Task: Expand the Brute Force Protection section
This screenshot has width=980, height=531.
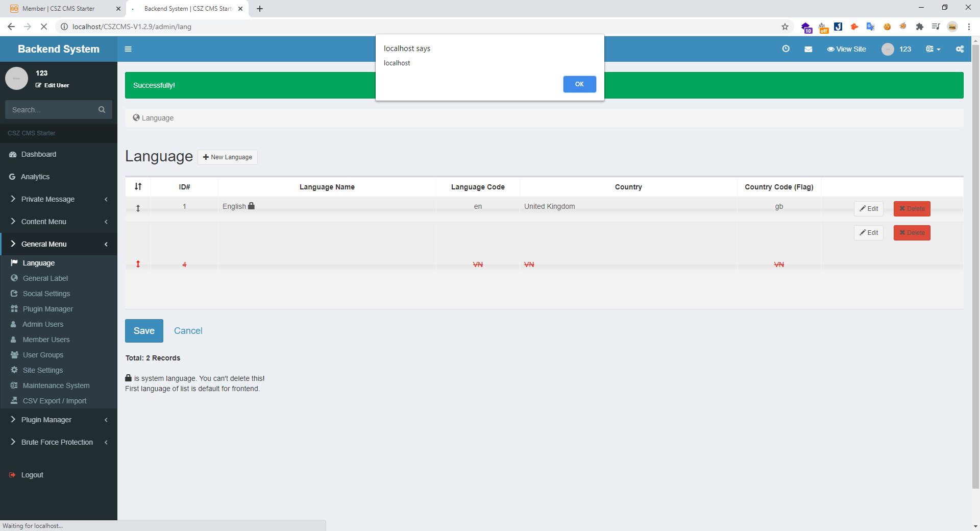Action: tap(59, 442)
